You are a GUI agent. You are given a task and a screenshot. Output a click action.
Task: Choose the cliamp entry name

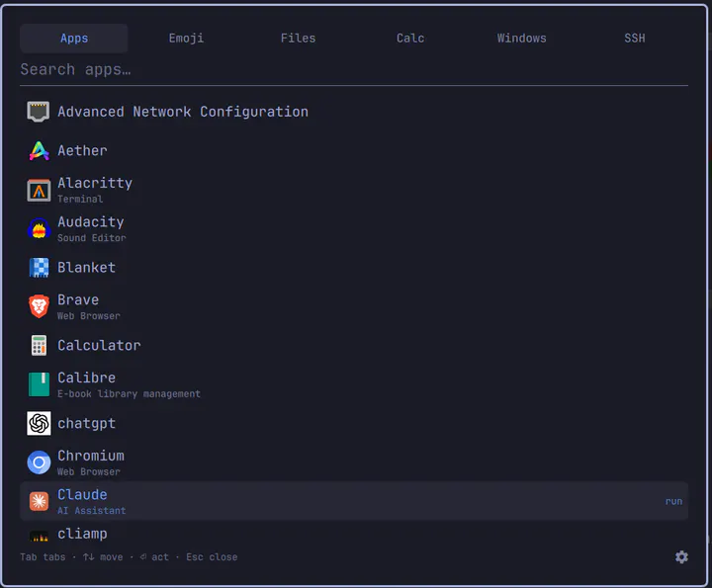pyautogui.click(x=82, y=534)
